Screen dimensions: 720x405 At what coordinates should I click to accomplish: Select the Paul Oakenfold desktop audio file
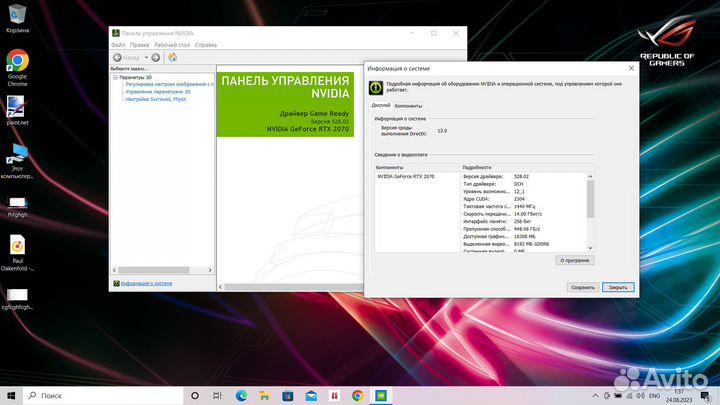(17, 253)
